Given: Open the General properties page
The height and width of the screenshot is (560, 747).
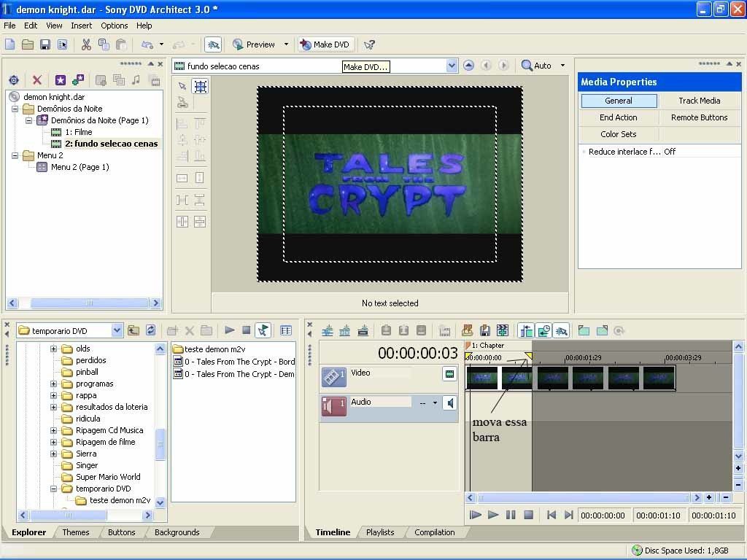Looking at the screenshot, I should coord(619,101).
